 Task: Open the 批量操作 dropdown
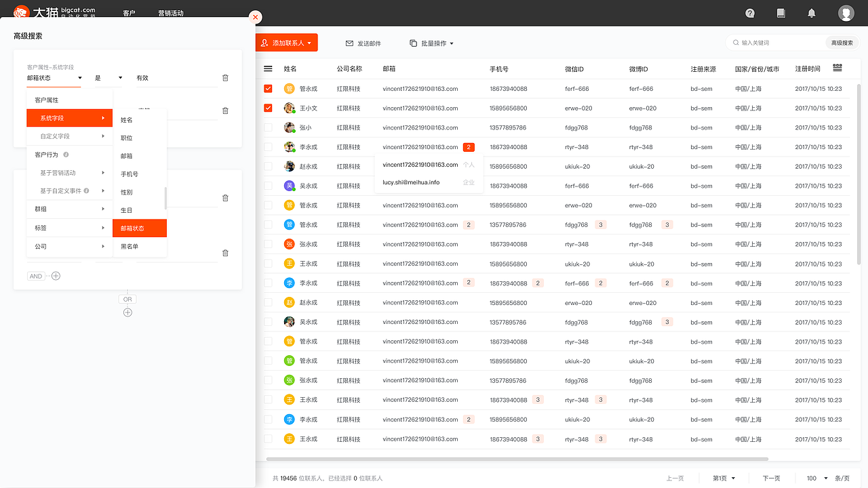coord(431,43)
